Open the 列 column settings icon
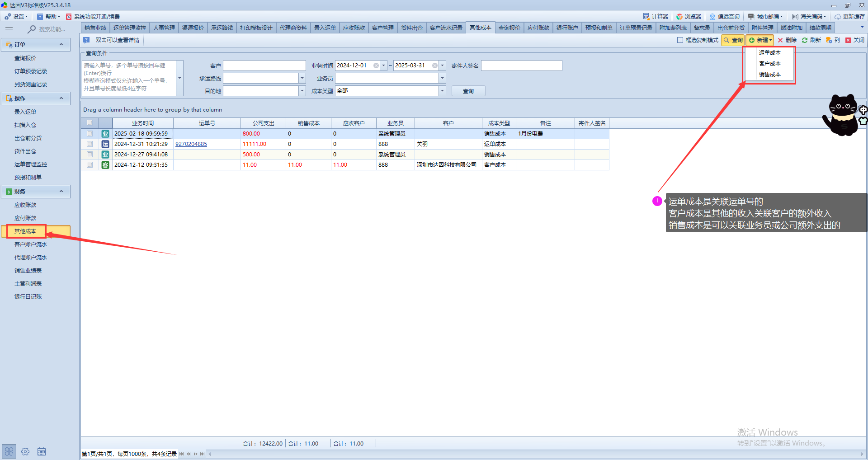 click(829, 40)
